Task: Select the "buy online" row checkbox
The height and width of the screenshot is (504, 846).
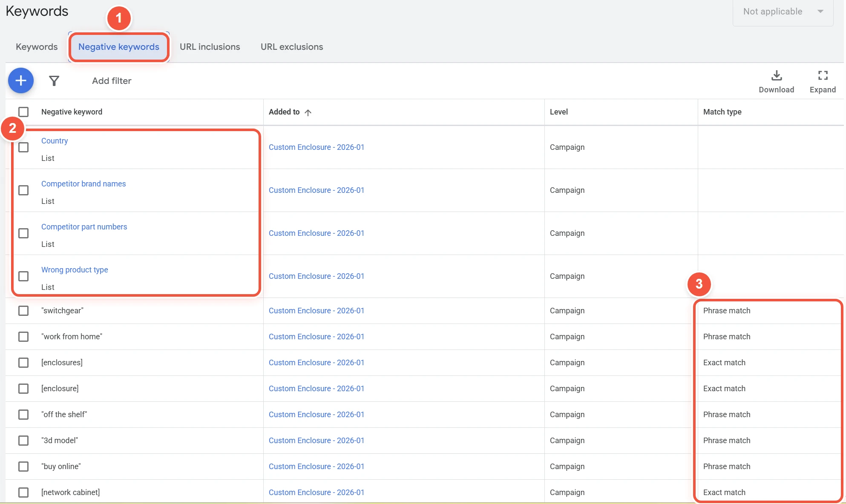Action: (23, 467)
